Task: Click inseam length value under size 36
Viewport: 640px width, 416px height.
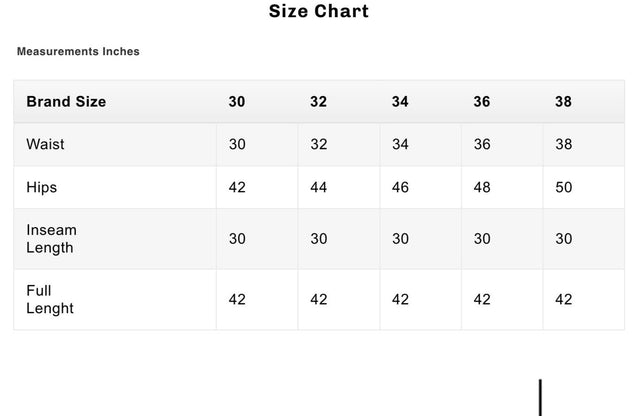Action: (482, 239)
